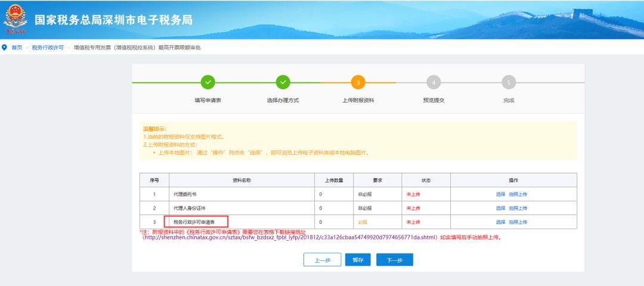Click 税务行政许可申请表 table cell
The image size is (644, 286).
(241, 222)
